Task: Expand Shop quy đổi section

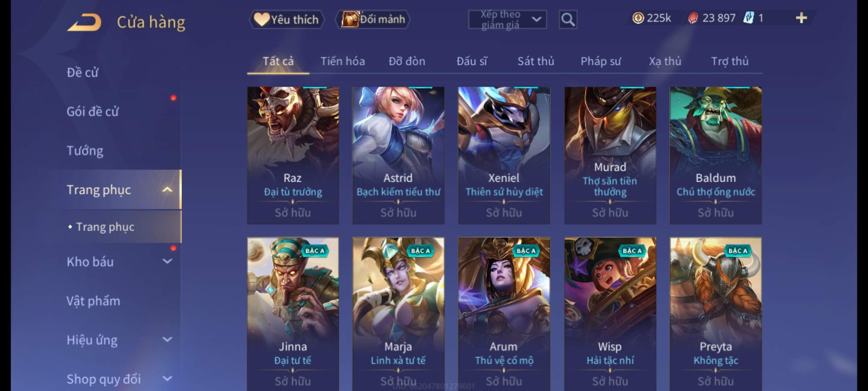Action: pos(167,379)
